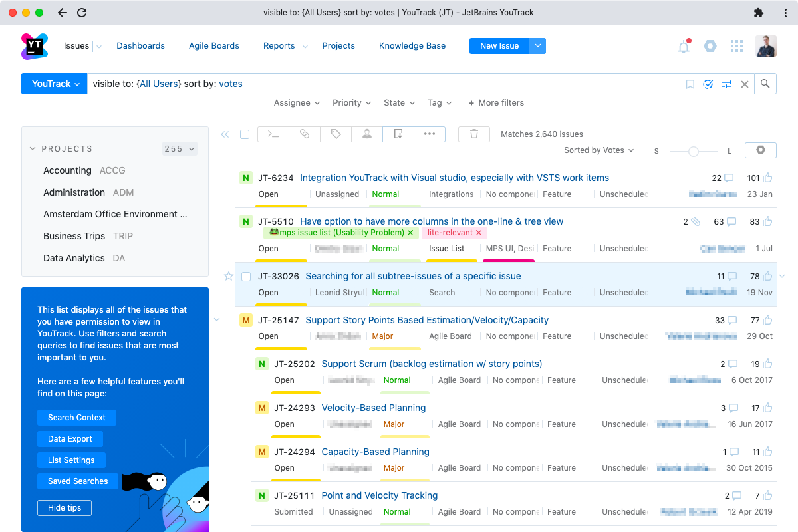
Task: Click the move-to-project toolbar icon
Action: pyautogui.click(x=398, y=134)
